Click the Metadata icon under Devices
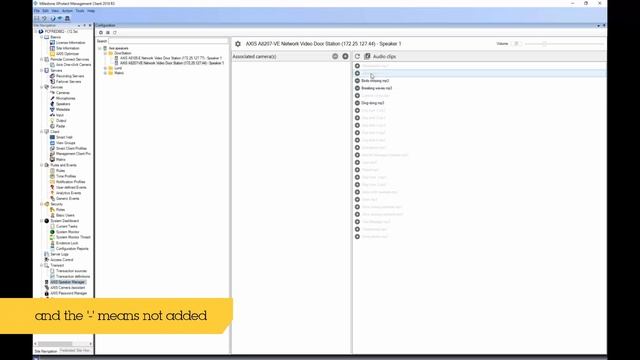Screen dimensions: 640x360 [x=52, y=109]
